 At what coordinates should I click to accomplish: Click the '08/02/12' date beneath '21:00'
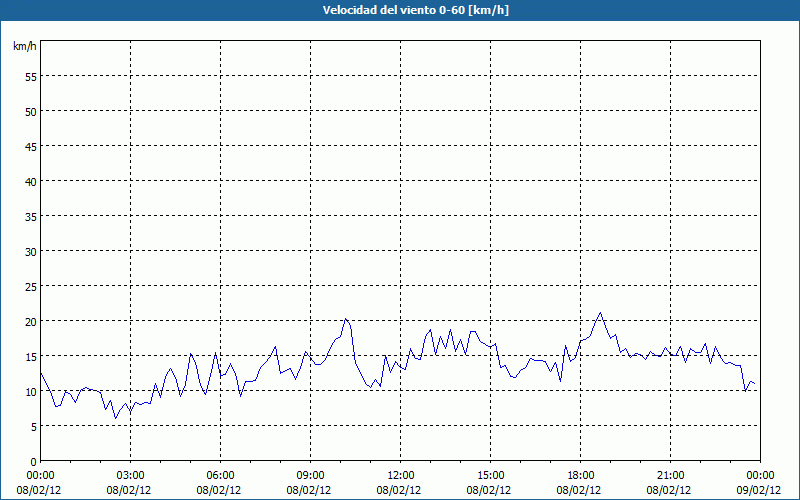click(x=669, y=490)
